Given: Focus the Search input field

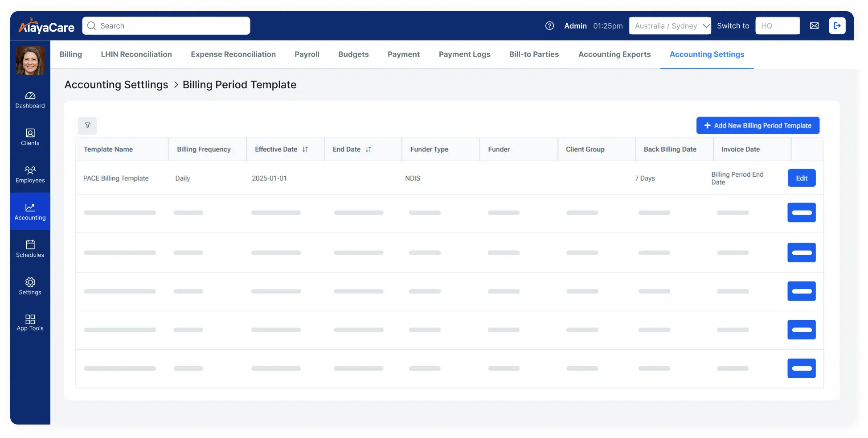Looking at the screenshot, I should tap(166, 26).
